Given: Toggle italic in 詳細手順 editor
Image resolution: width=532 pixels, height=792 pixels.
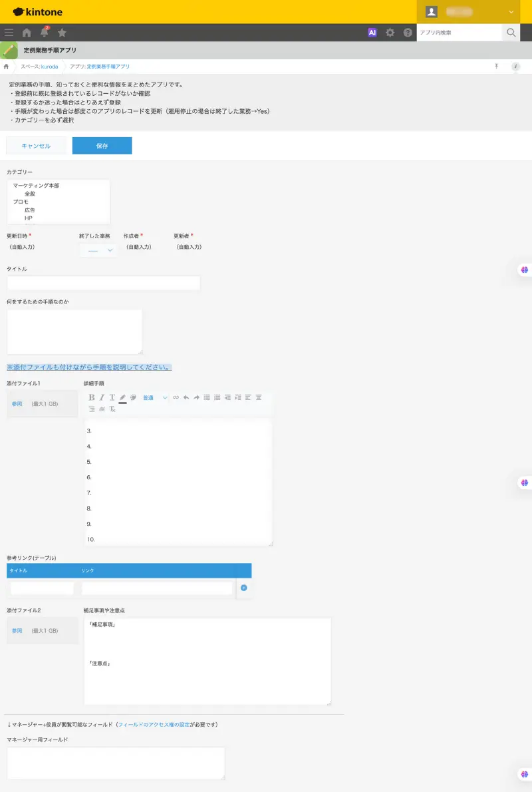Looking at the screenshot, I should coord(102,397).
